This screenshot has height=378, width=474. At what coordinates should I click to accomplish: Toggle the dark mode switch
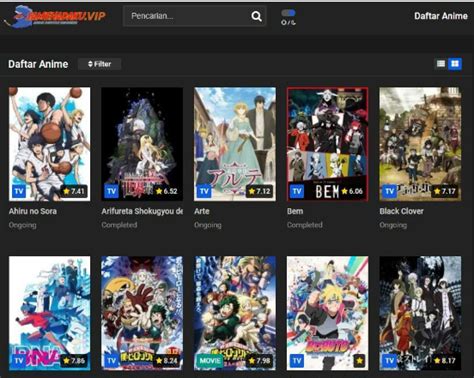[x=288, y=13]
